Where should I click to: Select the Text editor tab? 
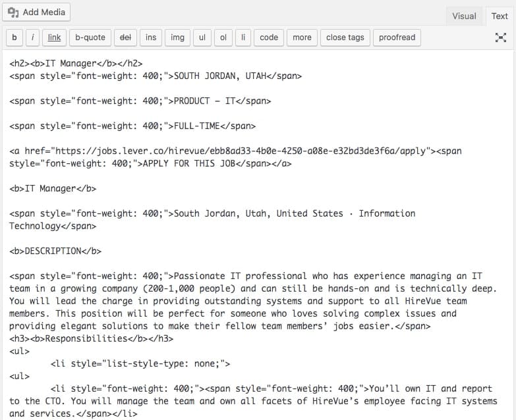pos(500,16)
